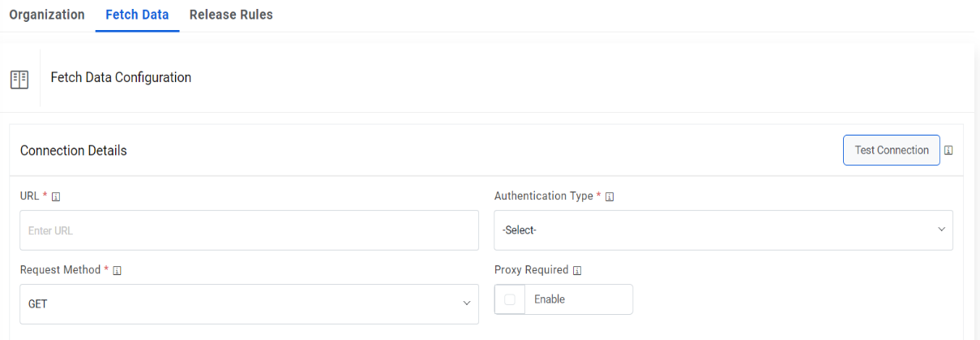Tick the Proxy Required Enable checkbox
The image size is (980, 340).
(x=510, y=299)
